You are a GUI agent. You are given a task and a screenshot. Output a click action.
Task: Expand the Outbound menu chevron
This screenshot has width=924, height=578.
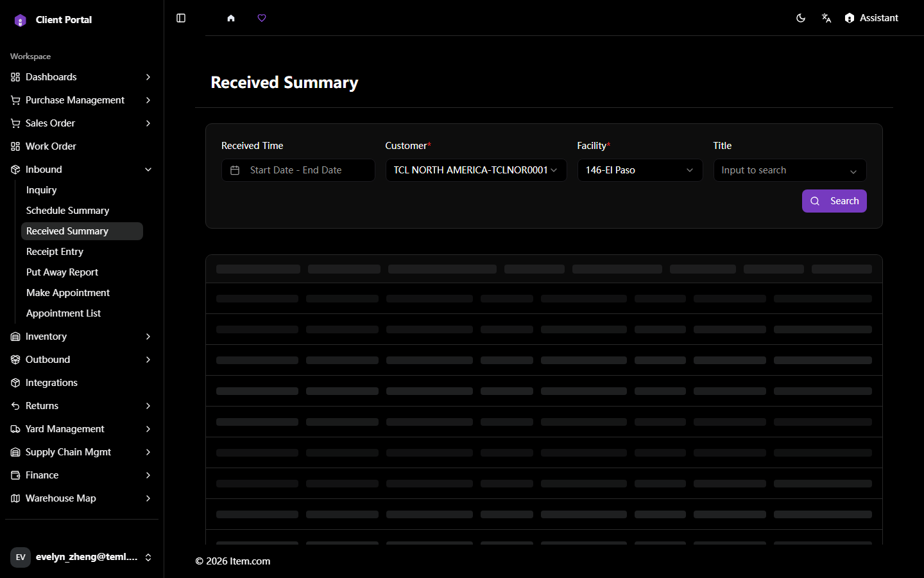[x=148, y=360]
